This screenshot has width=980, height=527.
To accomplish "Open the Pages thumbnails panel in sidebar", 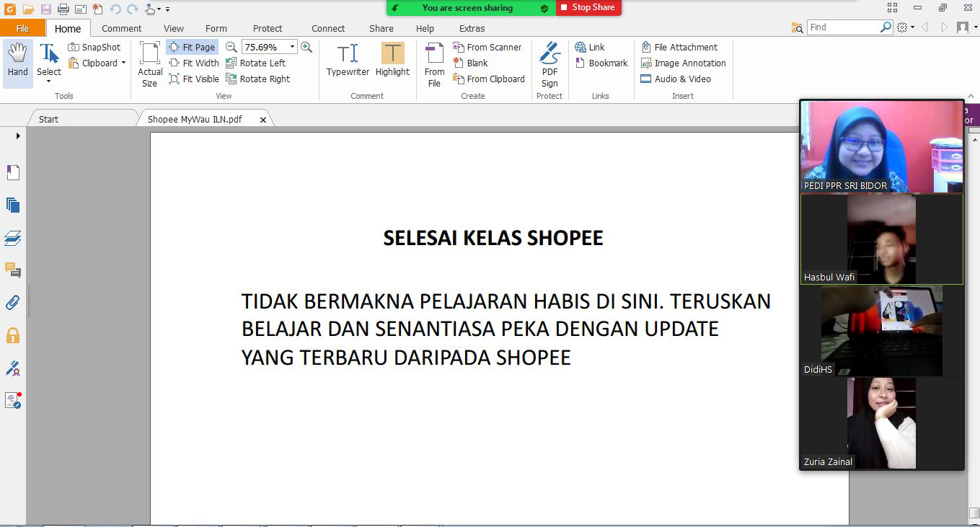I will [13, 205].
